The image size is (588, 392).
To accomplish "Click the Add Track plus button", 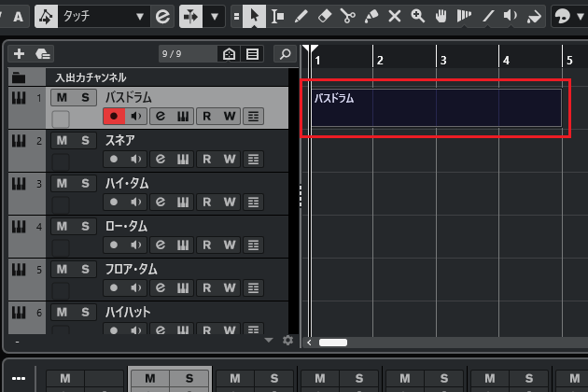I will (20, 54).
